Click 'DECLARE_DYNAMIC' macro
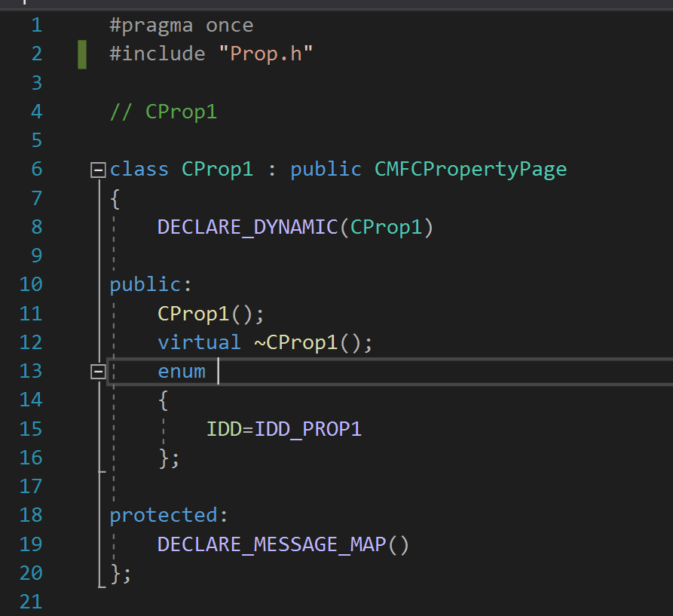This screenshot has width=673, height=616. click(x=248, y=227)
